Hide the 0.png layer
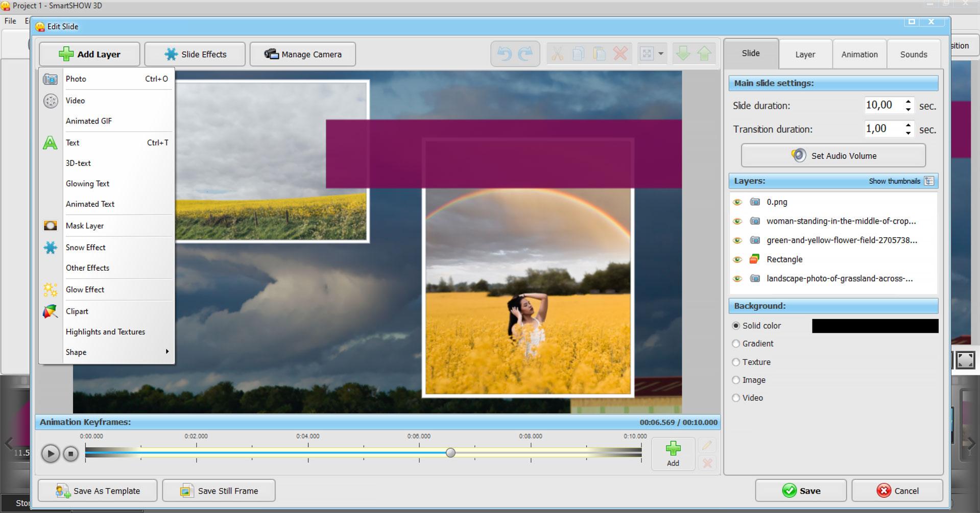 (x=737, y=202)
